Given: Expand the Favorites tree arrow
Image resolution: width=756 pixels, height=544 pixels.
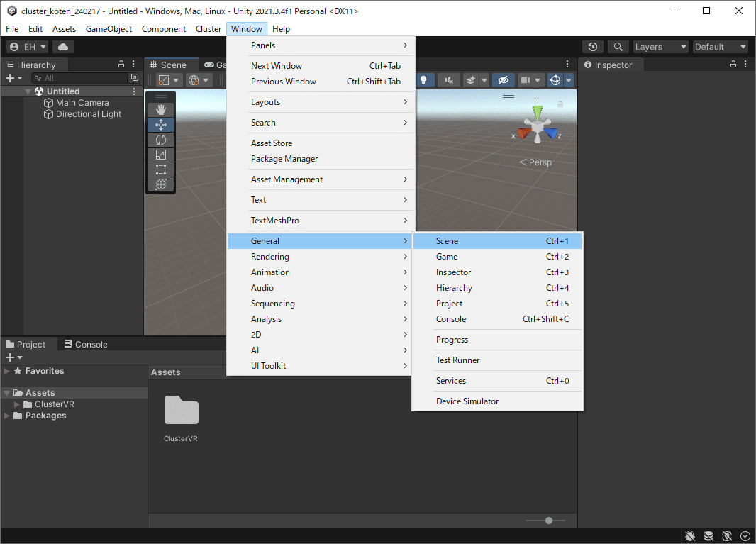Looking at the screenshot, I should [x=7, y=371].
